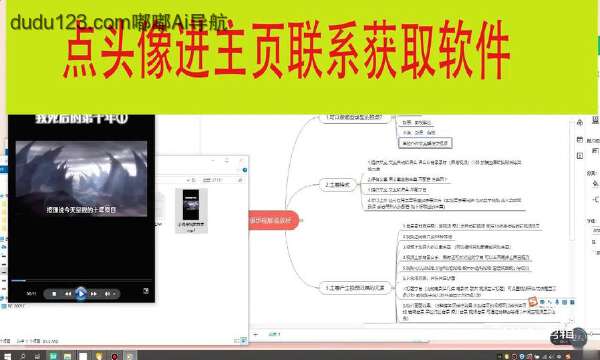Image resolution: width=600 pixels, height=360 pixels.
Task: Click the rewind button in the media player
Action: pos(68,294)
